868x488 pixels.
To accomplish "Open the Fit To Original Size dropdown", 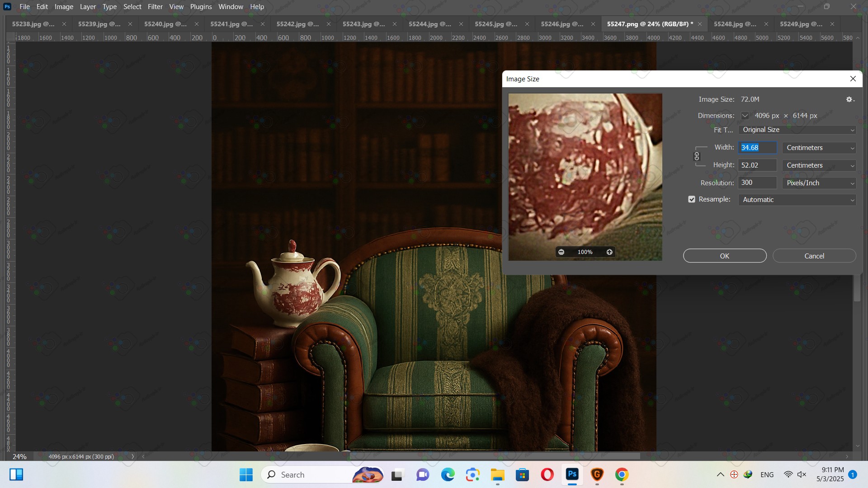I will coord(797,130).
